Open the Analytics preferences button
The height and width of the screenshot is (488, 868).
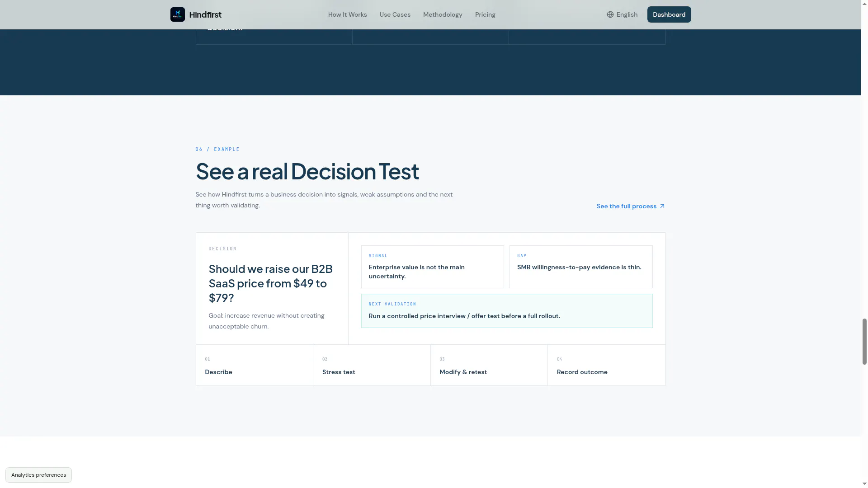coord(38,475)
